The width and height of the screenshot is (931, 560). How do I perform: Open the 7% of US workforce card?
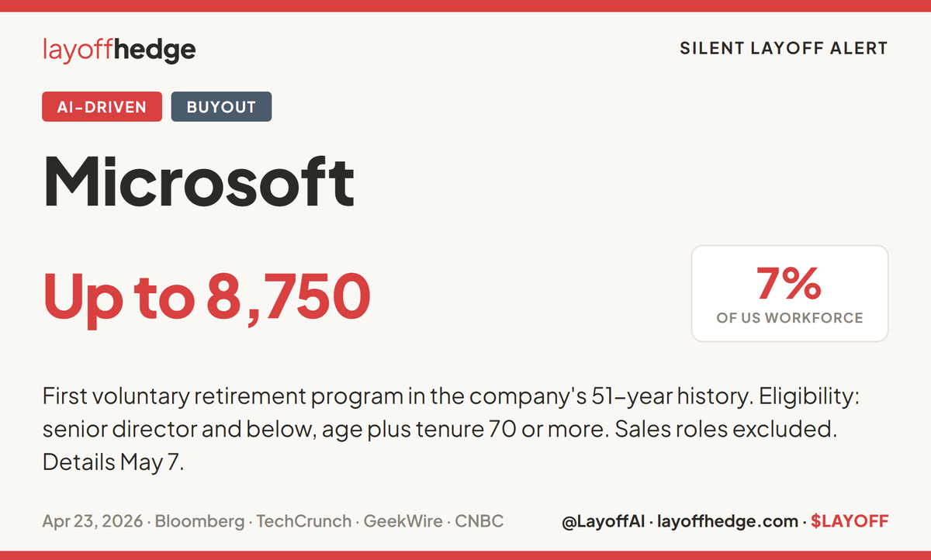click(x=790, y=293)
